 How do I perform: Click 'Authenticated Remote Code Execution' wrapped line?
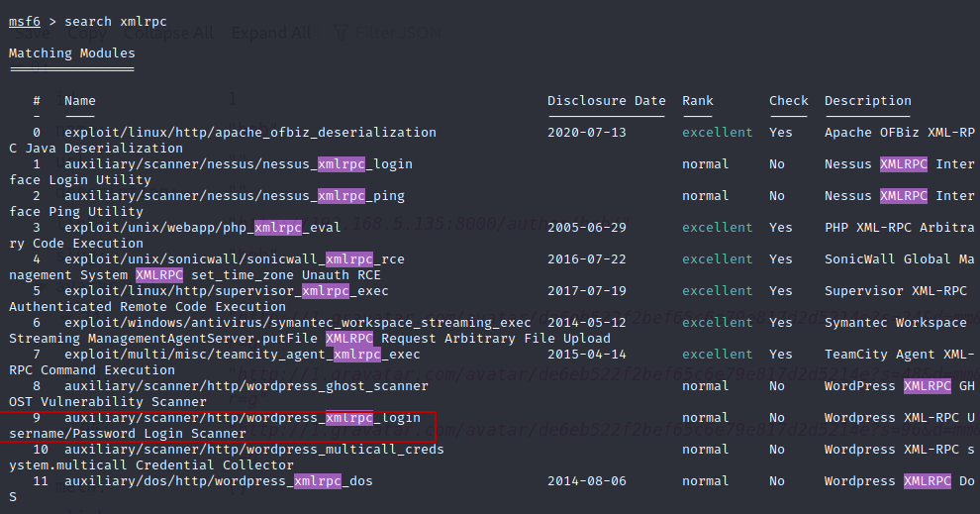pyautogui.click(x=147, y=307)
